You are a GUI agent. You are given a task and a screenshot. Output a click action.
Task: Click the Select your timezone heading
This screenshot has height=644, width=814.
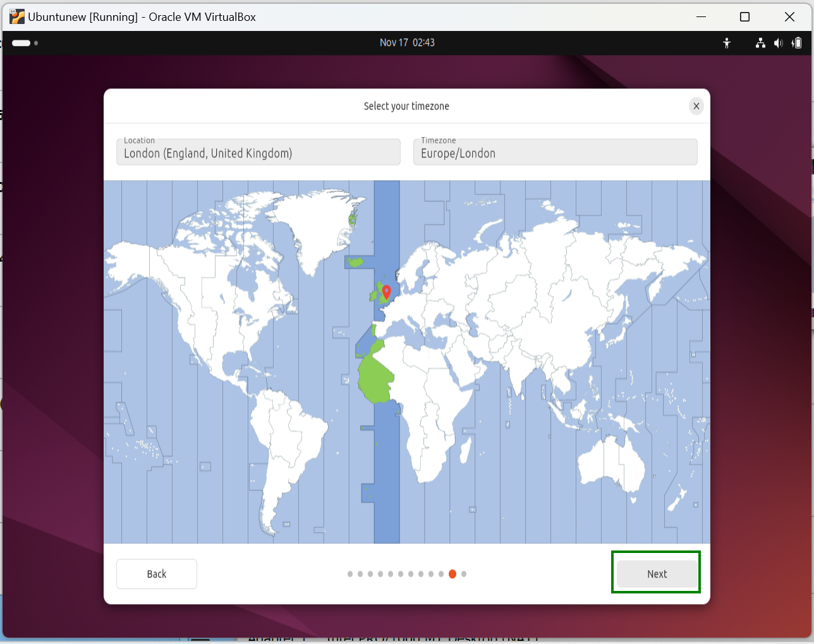tap(406, 106)
